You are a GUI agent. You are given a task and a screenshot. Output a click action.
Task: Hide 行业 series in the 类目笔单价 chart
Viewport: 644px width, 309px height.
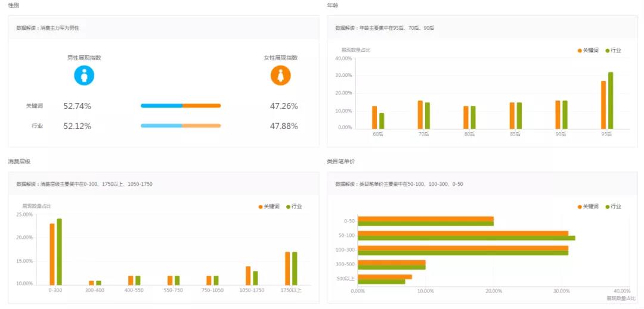click(613, 207)
